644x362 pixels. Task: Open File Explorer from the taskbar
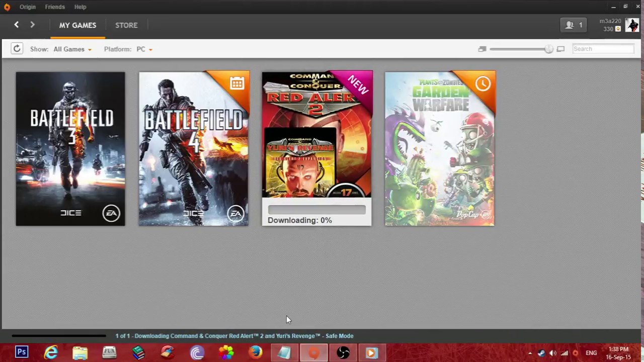pyautogui.click(x=80, y=352)
